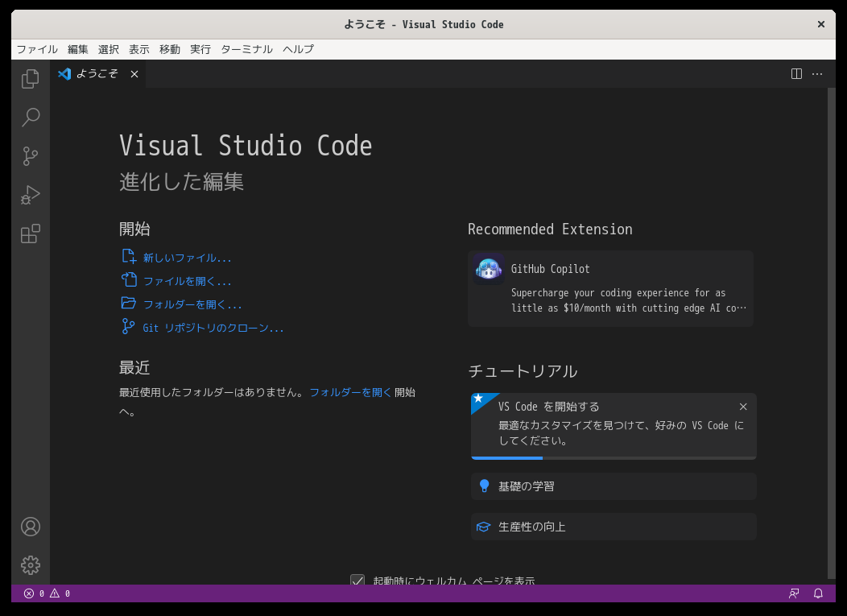
Task: Open the 選択 menu
Action: (x=109, y=49)
